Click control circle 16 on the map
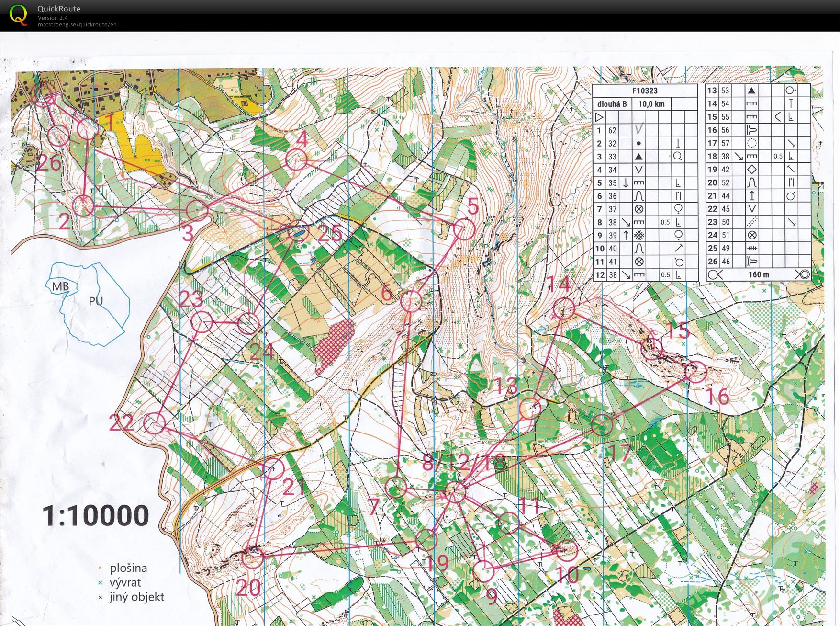Screen dimensions: 840x626 (696, 371)
